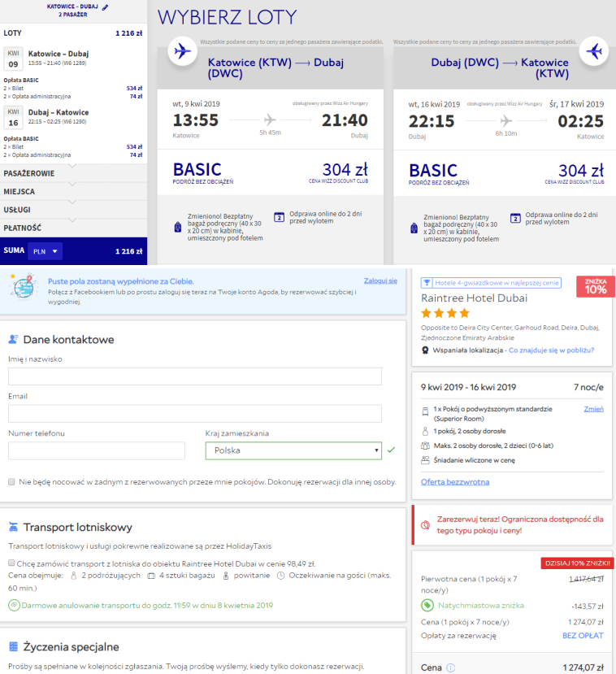Viewport: 616px width, 674px height.
Task: Click the Numer telefonu input field
Action: click(x=97, y=450)
